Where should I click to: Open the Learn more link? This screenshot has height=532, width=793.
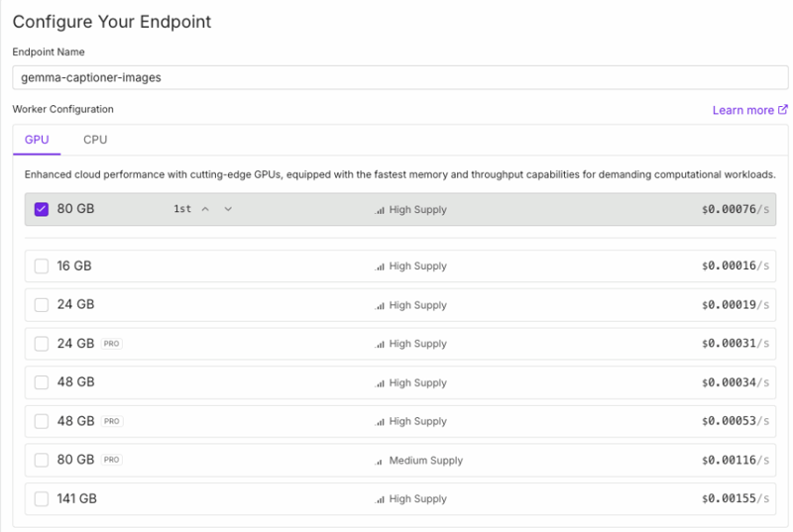point(742,110)
